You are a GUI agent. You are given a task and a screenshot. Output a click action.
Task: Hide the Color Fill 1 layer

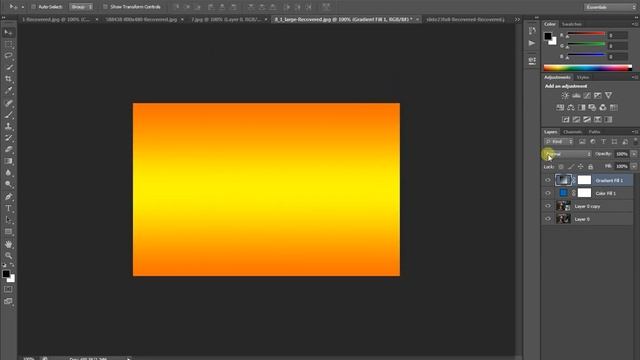pos(548,193)
